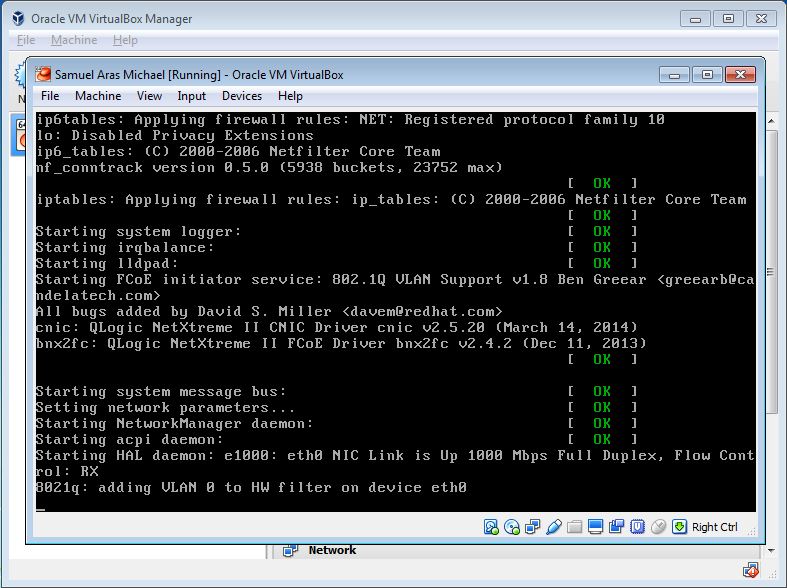
Task: Click the 'Starting lldpad:' console line
Action: (x=107, y=263)
